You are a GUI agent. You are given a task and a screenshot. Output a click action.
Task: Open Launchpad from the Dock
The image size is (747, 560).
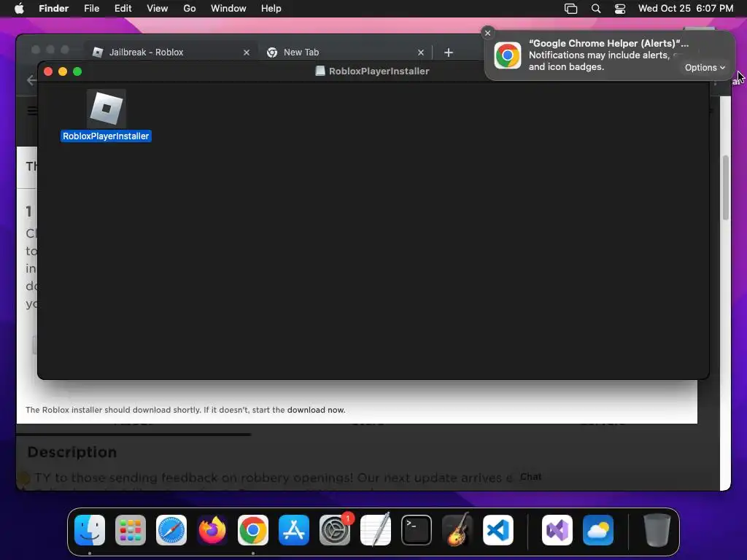[x=131, y=530]
